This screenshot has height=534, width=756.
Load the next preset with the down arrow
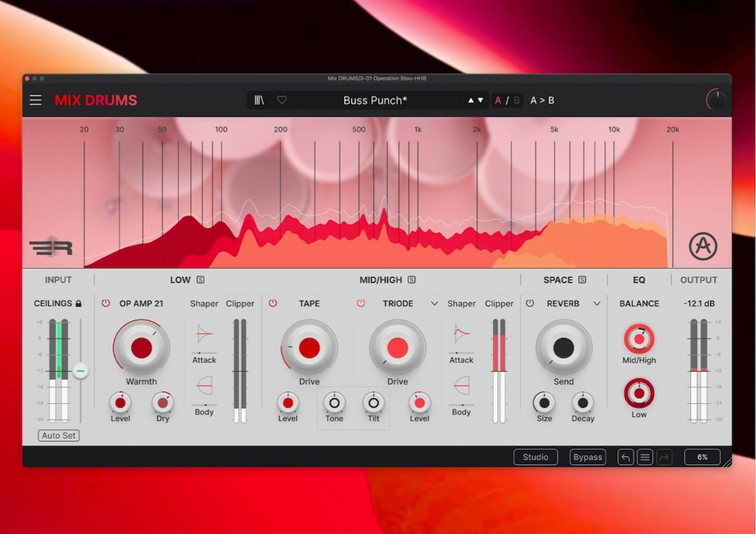point(480,100)
